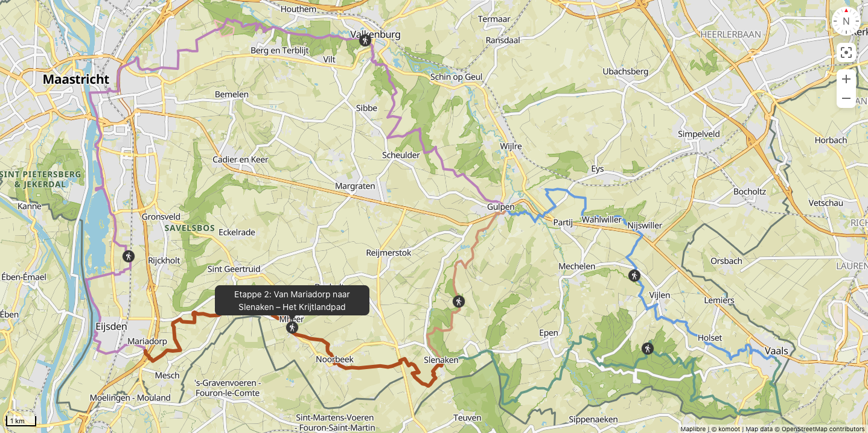
Task: Open the OpenStreetMap contributors link
Action: (823, 429)
